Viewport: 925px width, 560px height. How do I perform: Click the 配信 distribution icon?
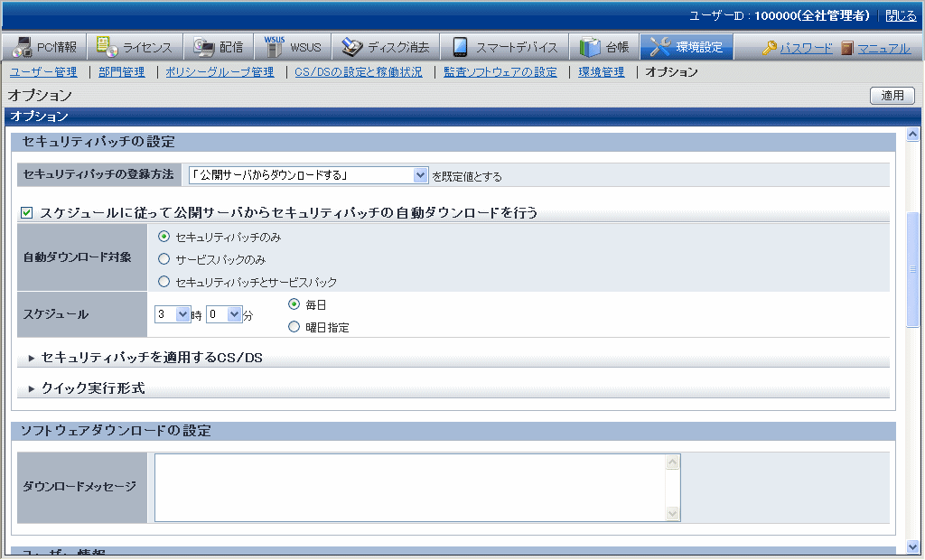coord(204,47)
